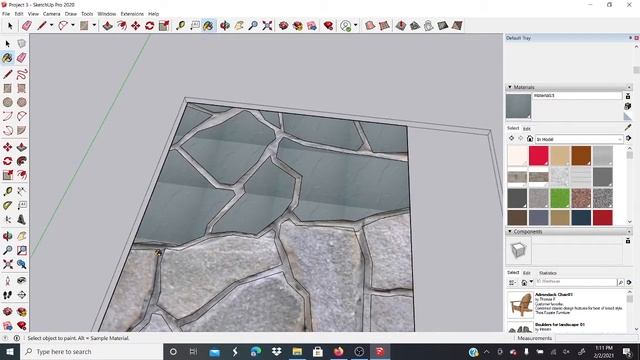Select the Protractor tool in left toolbar
This screenshot has height=360, width=640.
(7, 205)
